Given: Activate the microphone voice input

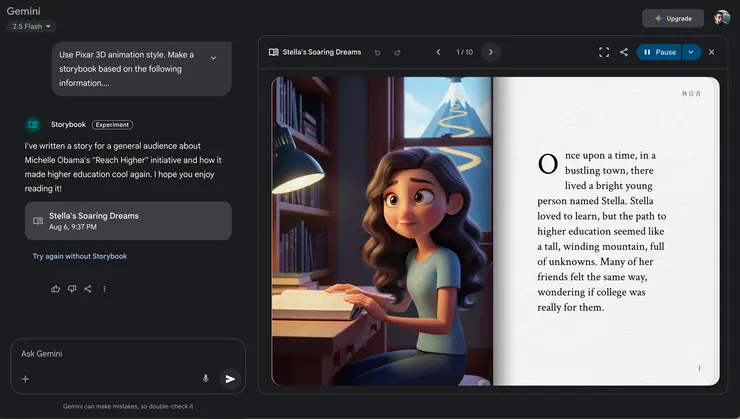Looking at the screenshot, I should [x=205, y=378].
